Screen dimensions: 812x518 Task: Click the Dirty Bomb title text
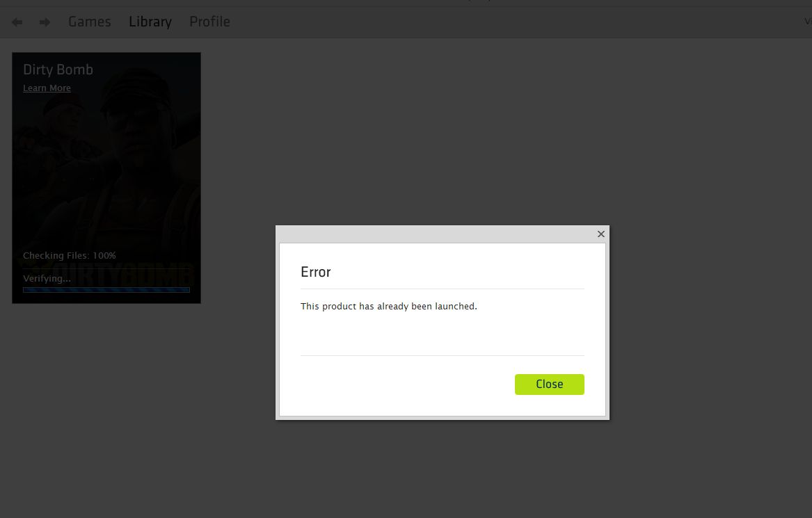(x=58, y=70)
